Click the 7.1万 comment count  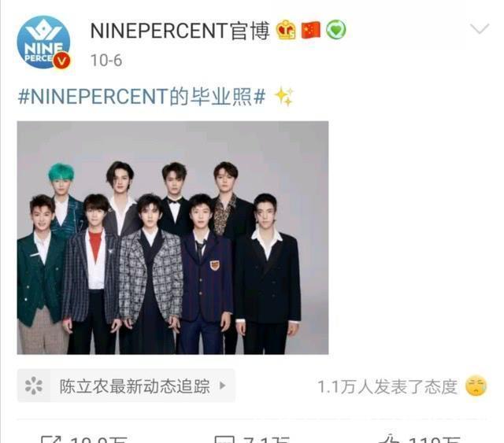click(266, 439)
